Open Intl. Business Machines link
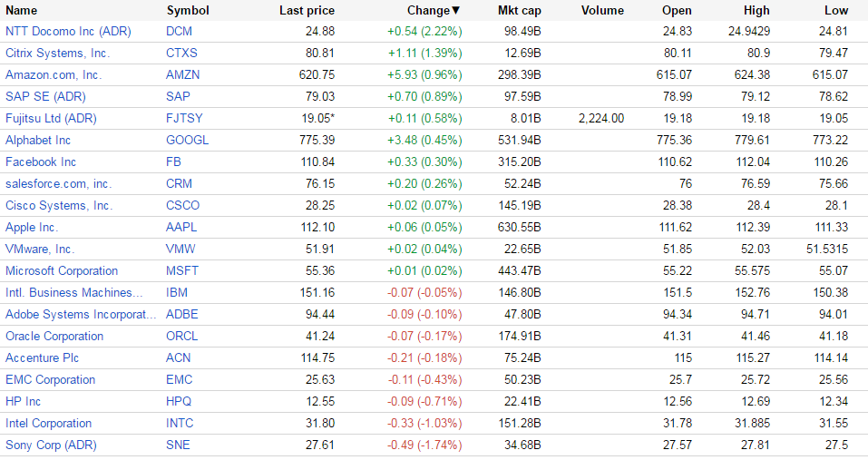The height and width of the screenshot is (460, 868). pos(74,293)
